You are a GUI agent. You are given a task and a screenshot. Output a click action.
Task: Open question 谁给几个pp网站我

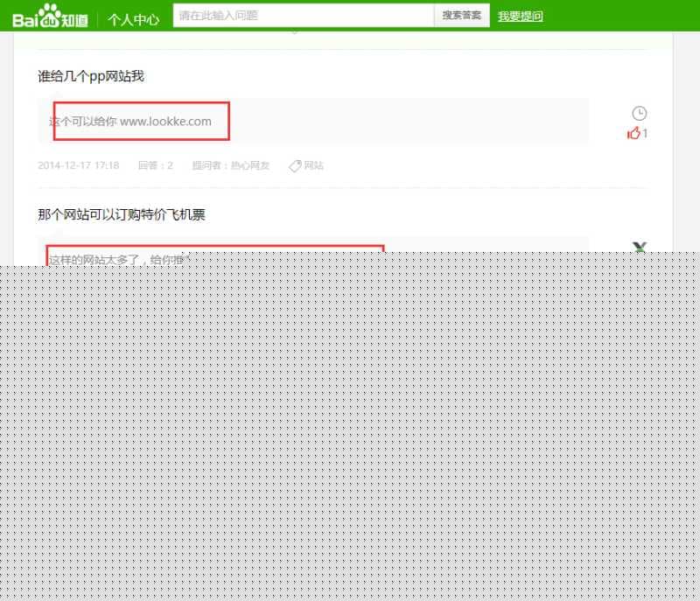tap(90, 76)
